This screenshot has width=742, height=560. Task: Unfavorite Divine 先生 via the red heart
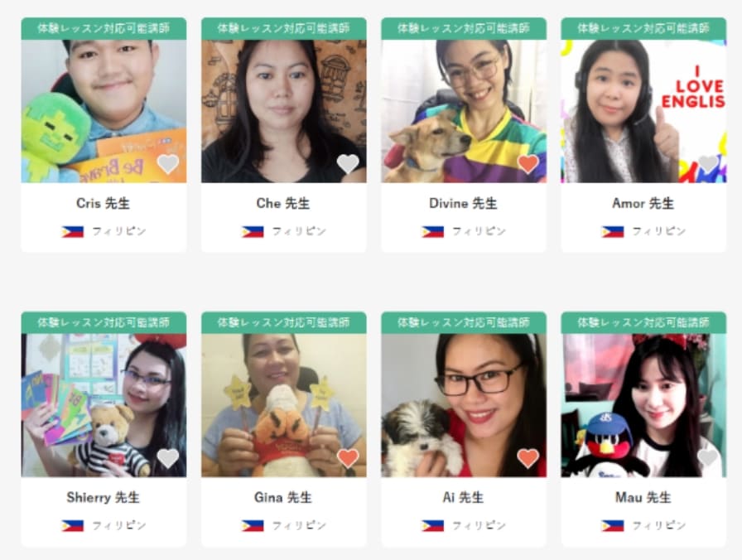(528, 164)
